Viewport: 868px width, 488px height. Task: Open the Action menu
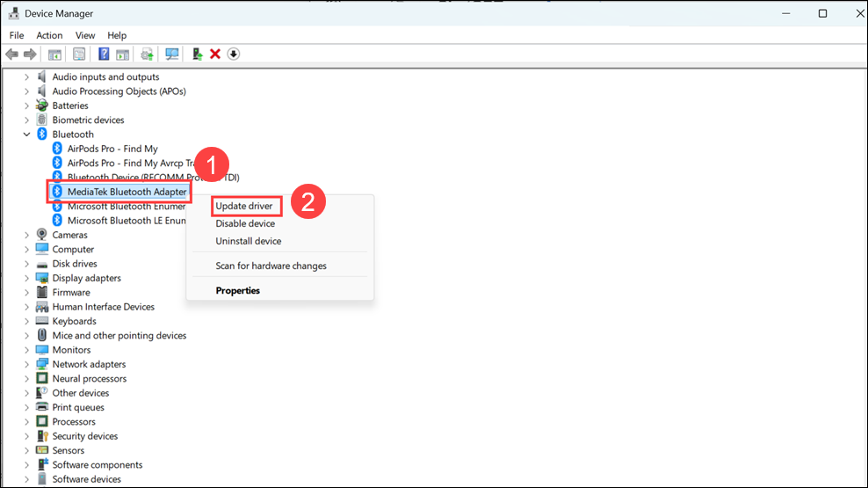[x=49, y=35]
